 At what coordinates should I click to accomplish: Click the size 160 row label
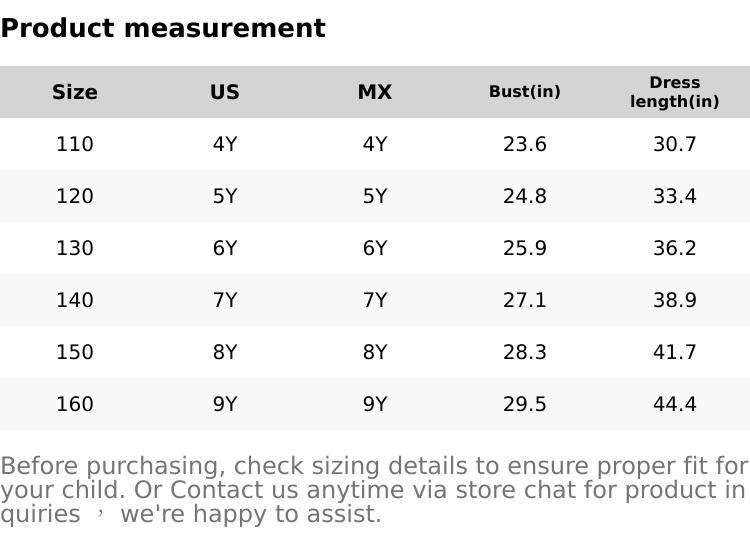pyautogui.click(x=75, y=404)
